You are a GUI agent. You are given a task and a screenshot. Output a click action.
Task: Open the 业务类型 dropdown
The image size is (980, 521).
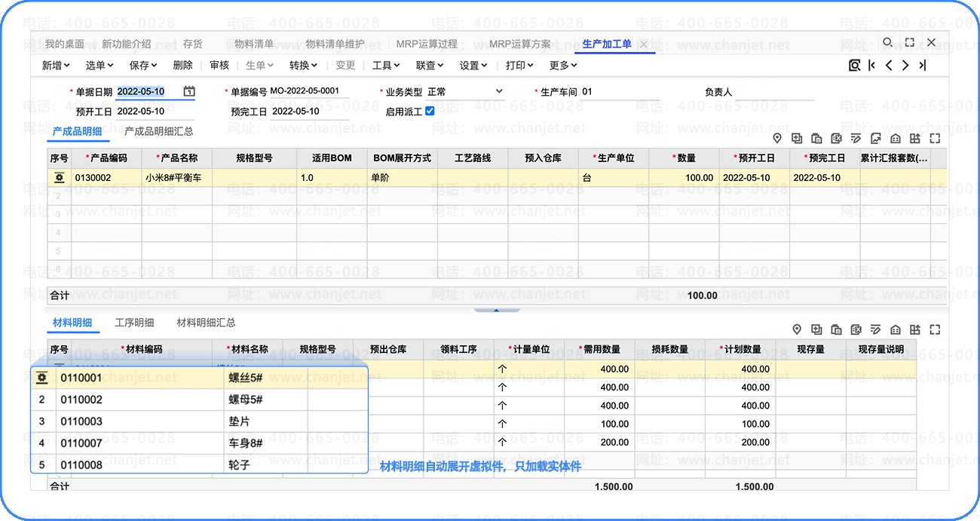tap(498, 92)
